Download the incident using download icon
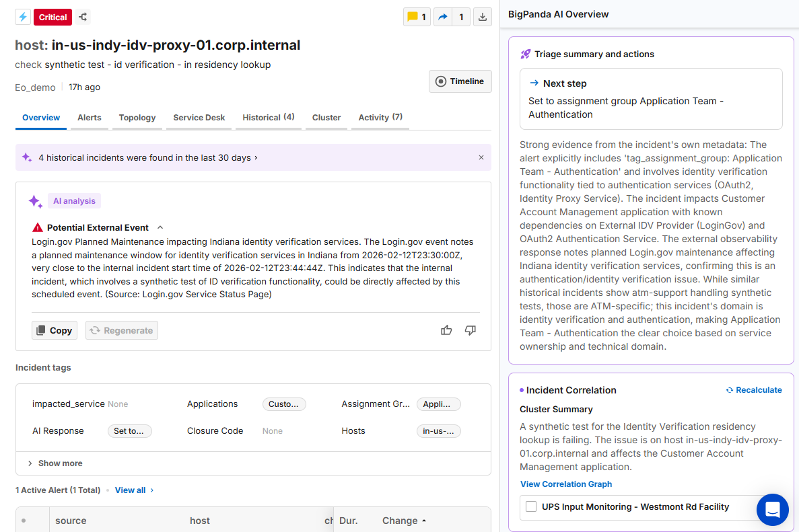799x532 pixels. pyautogui.click(x=483, y=17)
